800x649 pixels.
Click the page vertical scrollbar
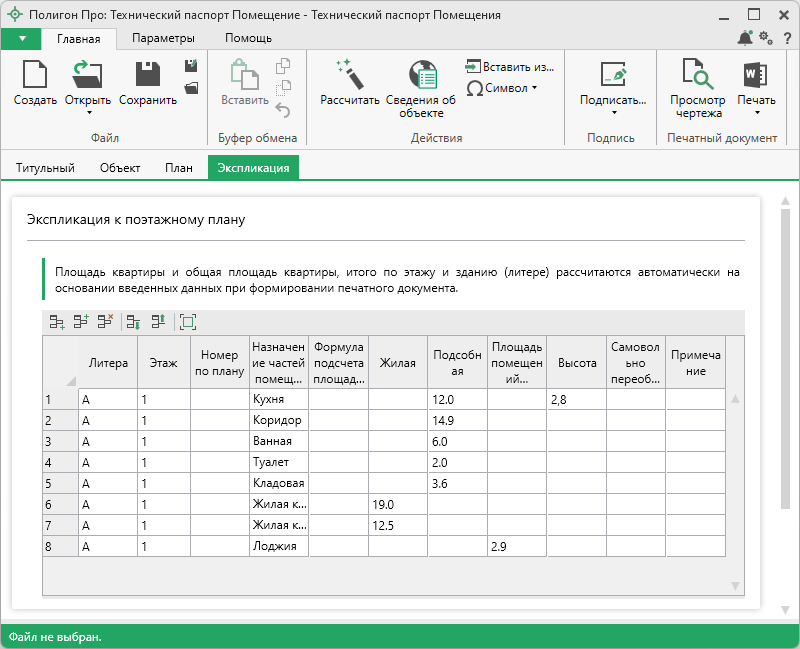pos(786,360)
